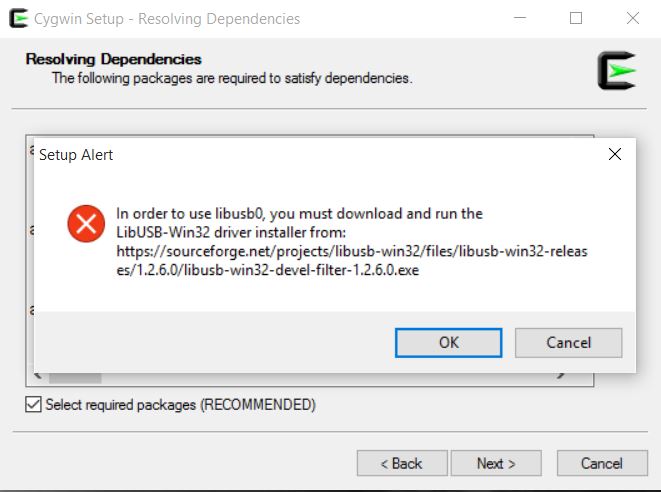Viewport: 661px width, 492px height.
Task: Click the right arrow of the horizontal scrollbar
Action: (x=560, y=376)
